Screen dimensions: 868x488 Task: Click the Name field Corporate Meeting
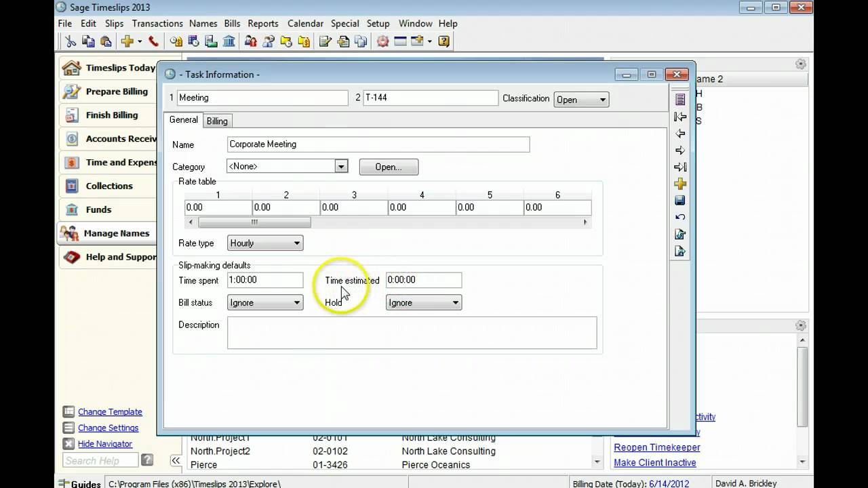point(378,144)
